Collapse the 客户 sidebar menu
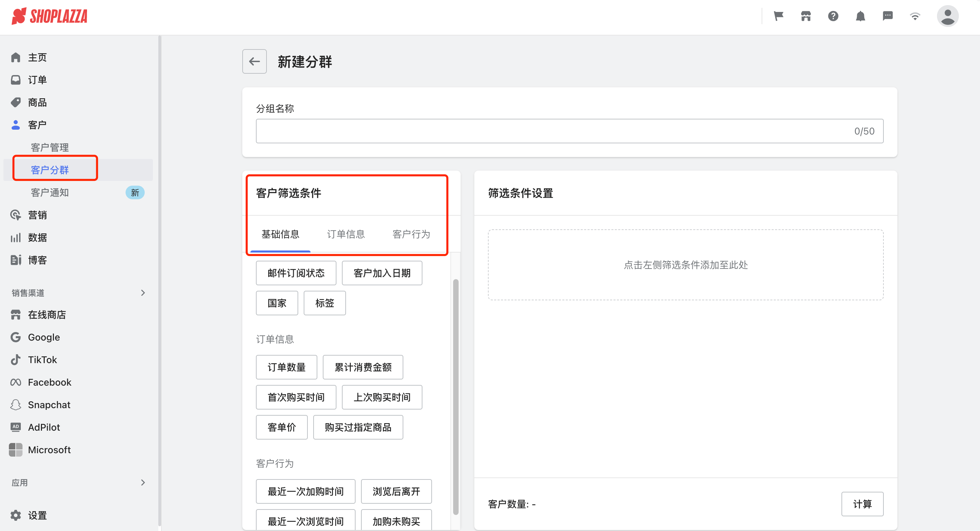Image resolution: width=980 pixels, height=531 pixels. (x=37, y=125)
